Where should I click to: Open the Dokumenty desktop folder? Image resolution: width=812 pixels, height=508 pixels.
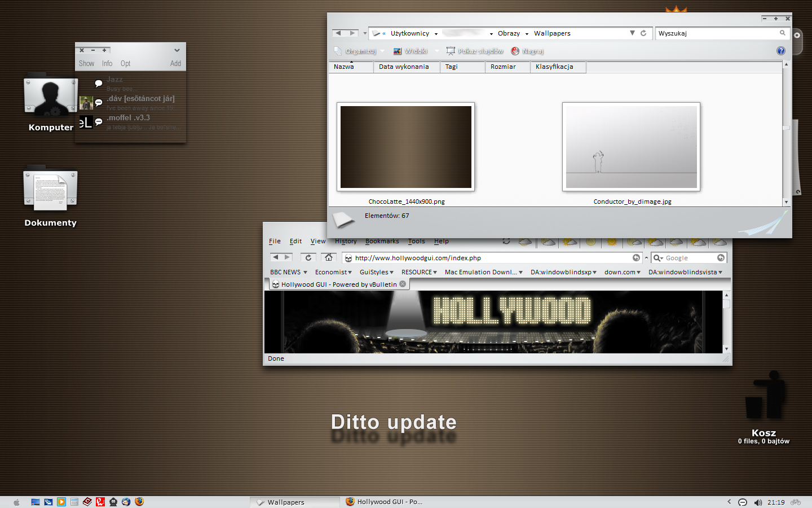coord(50,196)
